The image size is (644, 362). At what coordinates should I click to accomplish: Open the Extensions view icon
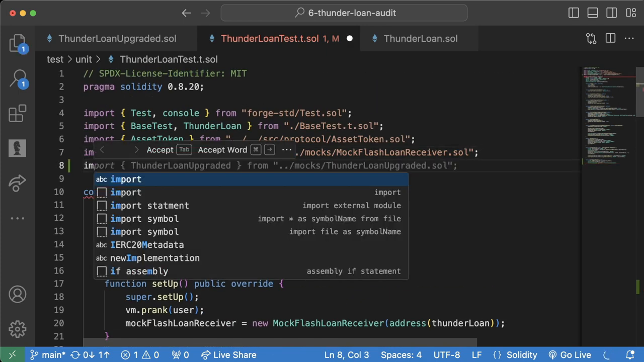[18, 114]
